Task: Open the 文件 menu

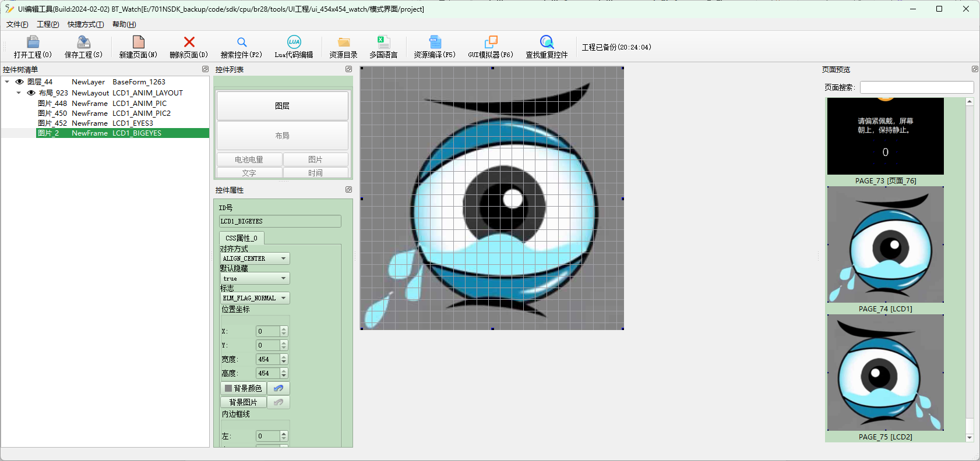Action: tap(17, 24)
